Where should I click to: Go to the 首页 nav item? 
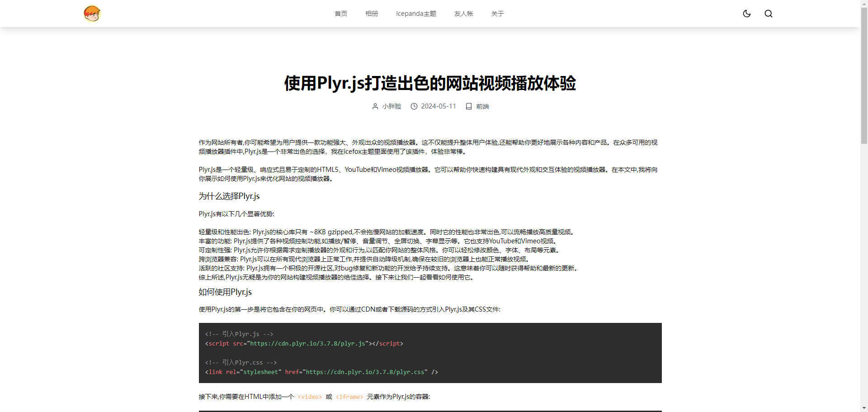(x=340, y=14)
